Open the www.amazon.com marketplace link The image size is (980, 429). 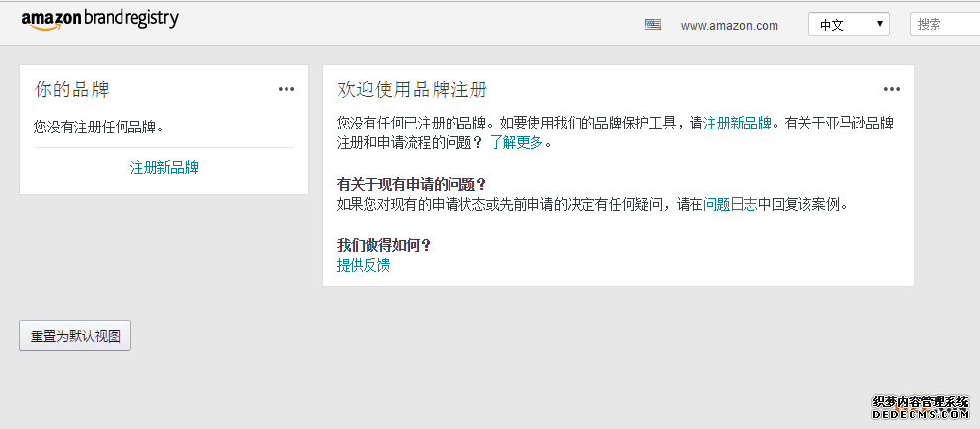point(729,26)
